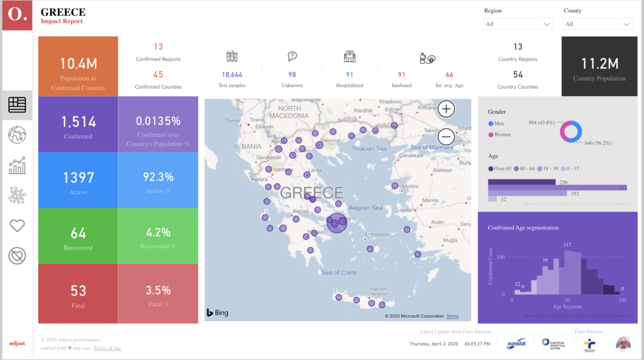Select the heart recovered sidebar icon
The image size is (644, 360).
(x=17, y=226)
